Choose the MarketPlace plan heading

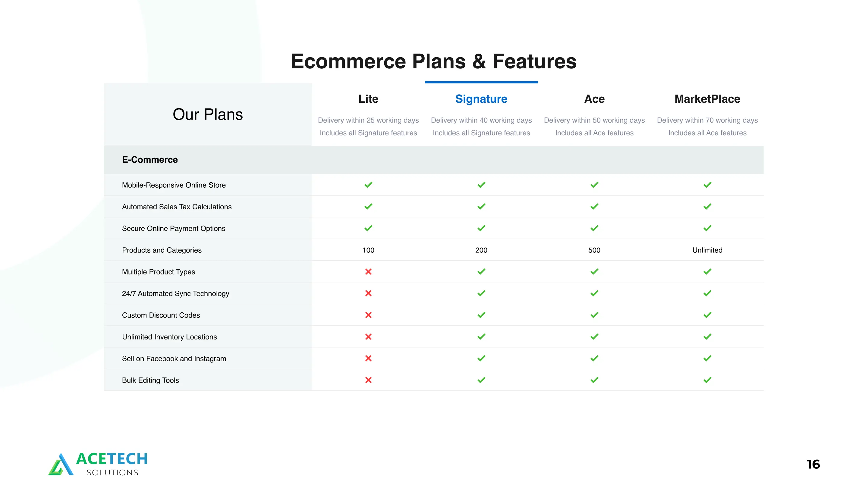pos(707,99)
